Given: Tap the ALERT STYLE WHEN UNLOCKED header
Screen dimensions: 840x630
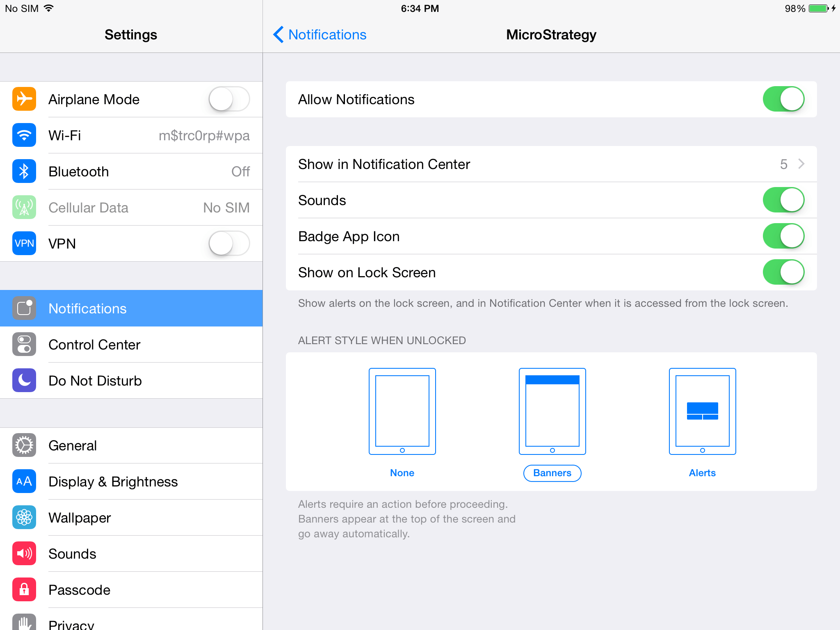Looking at the screenshot, I should [382, 340].
